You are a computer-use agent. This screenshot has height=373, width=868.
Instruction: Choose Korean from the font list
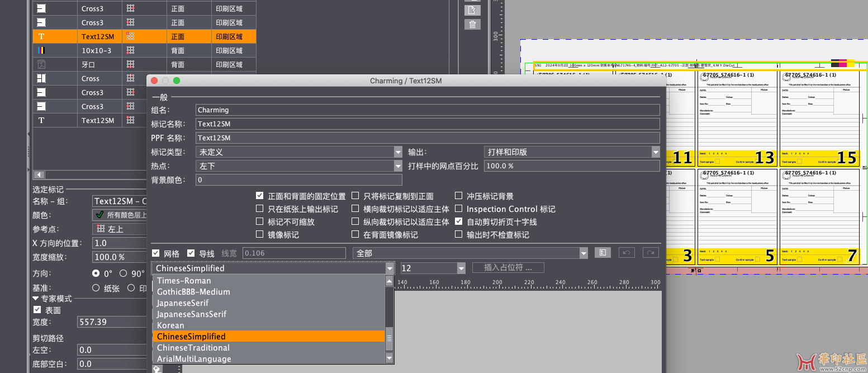pos(269,325)
